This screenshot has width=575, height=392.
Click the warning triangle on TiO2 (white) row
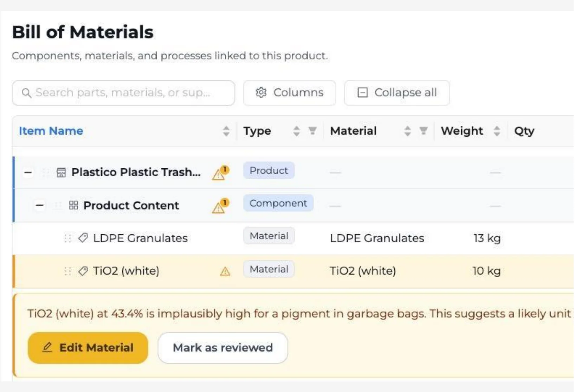tap(225, 271)
